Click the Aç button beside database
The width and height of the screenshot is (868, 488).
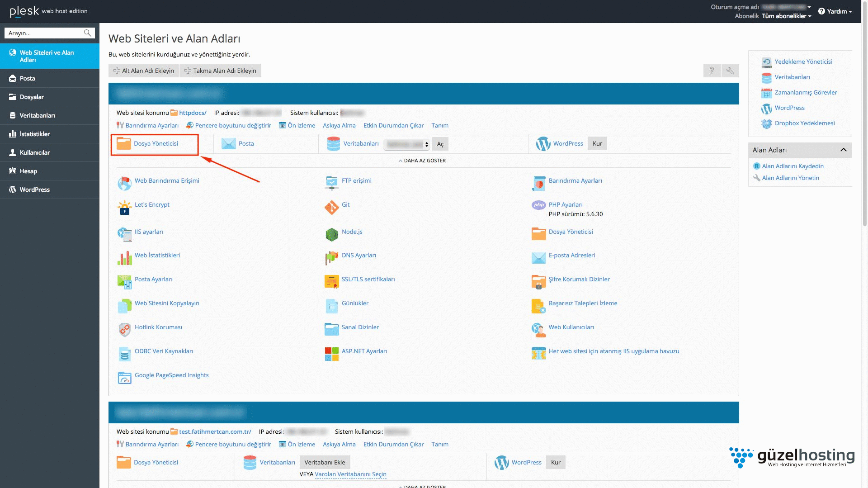tap(440, 144)
